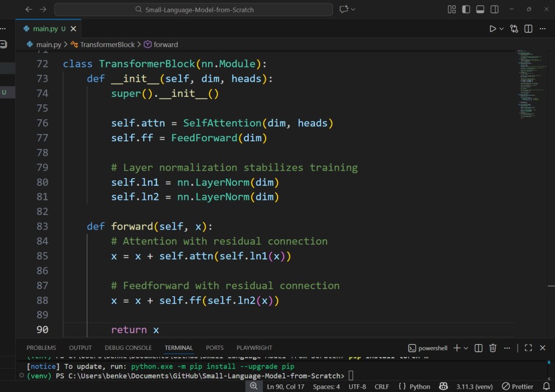This screenshot has width=555, height=392.
Task: Switch to the DEBUG CONSOLE tab
Action: coord(128,348)
